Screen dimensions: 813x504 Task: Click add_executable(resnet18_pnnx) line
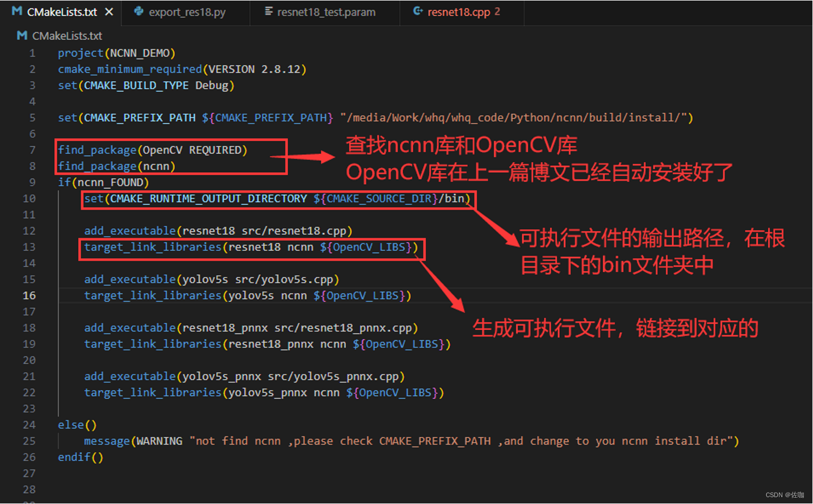tap(251, 328)
